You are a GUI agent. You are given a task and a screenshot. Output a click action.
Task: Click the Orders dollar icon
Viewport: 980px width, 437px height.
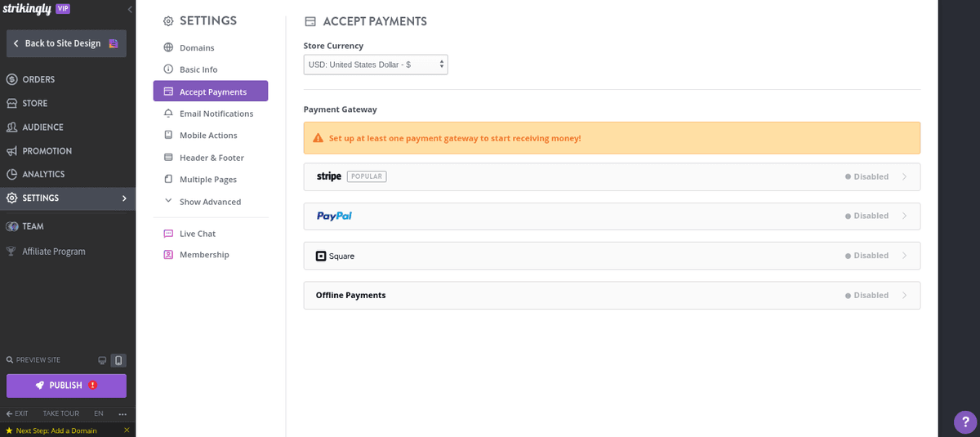click(12, 80)
